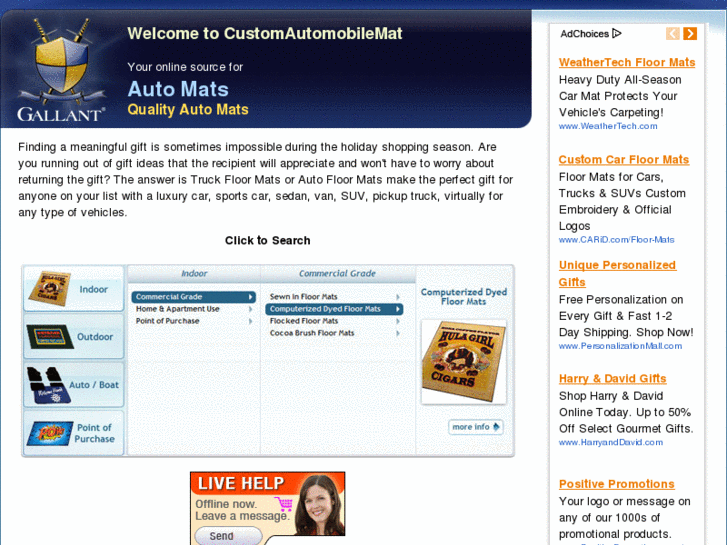The height and width of the screenshot is (545, 727).
Task: Expand arrow beside Sewn in Floor Mats
Action: pyautogui.click(x=398, y=297)
